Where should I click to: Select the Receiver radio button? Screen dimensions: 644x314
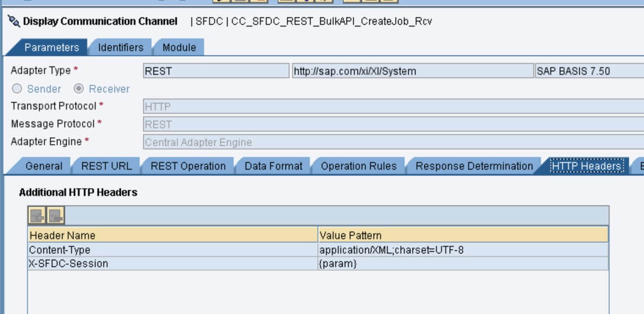tap(79, 89)
